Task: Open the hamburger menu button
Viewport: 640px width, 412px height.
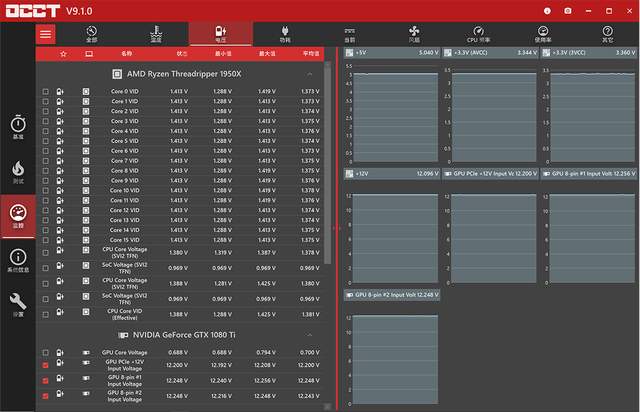Action: [x=46, y=34]
